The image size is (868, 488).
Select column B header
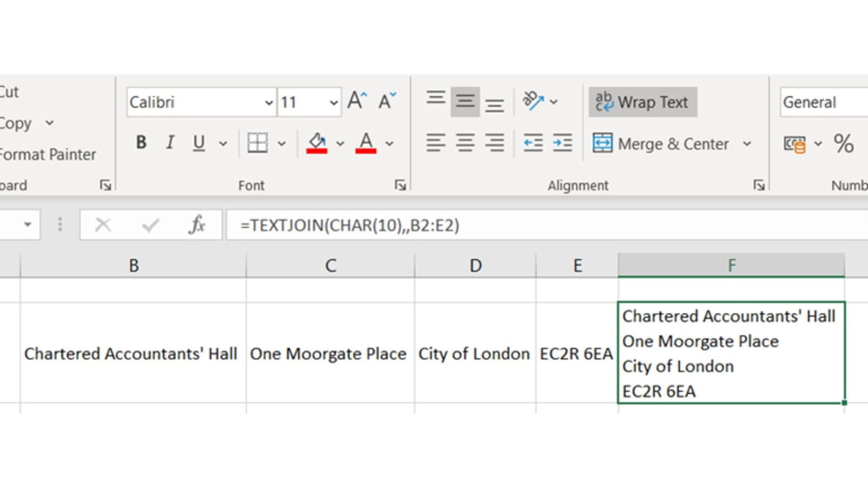pyautogui.click(x=133, y=266)
